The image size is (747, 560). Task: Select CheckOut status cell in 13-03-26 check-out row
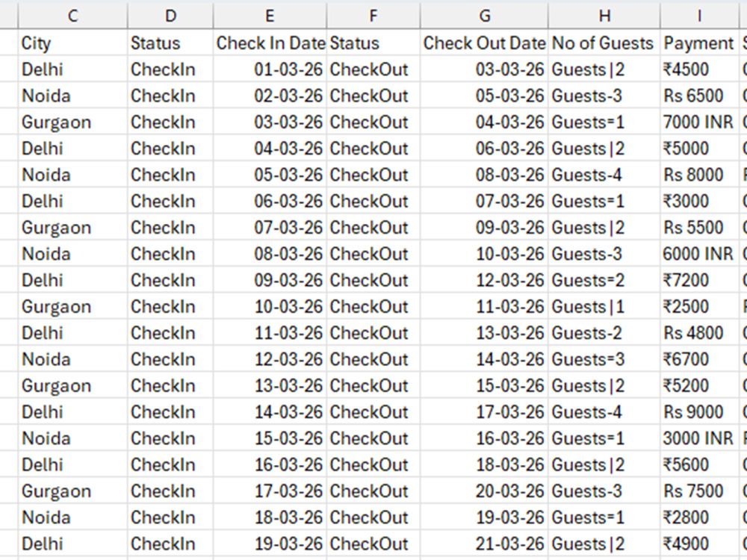373,333
